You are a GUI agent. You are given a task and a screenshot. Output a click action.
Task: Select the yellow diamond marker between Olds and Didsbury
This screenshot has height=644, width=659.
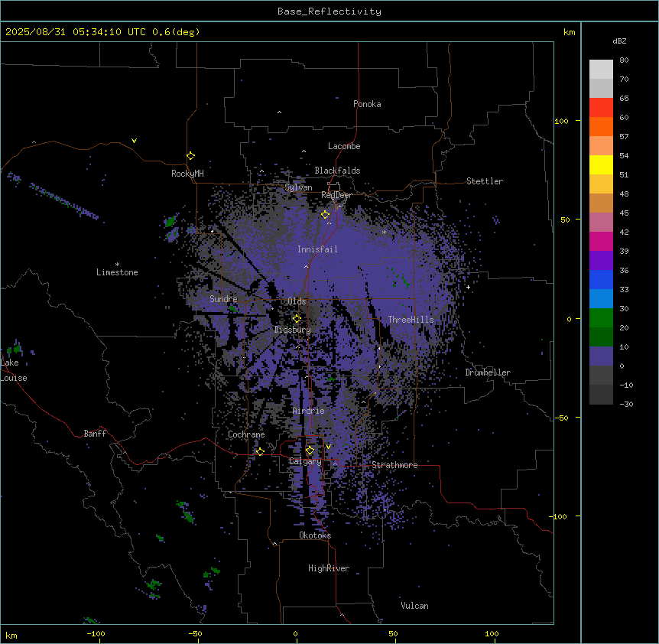pos(297,319)
